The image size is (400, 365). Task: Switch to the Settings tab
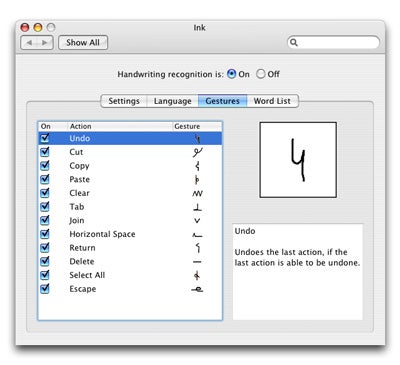(x=124, y=101)
